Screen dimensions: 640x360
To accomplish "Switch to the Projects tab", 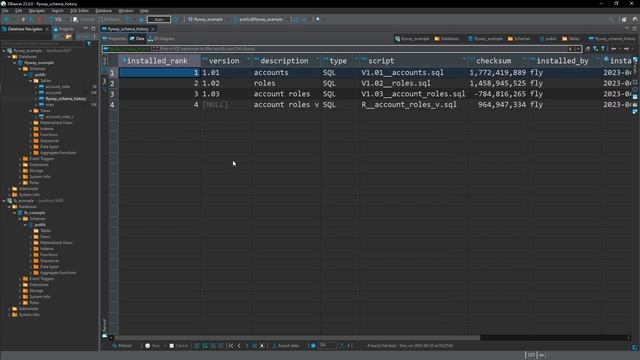I will 64,29.
